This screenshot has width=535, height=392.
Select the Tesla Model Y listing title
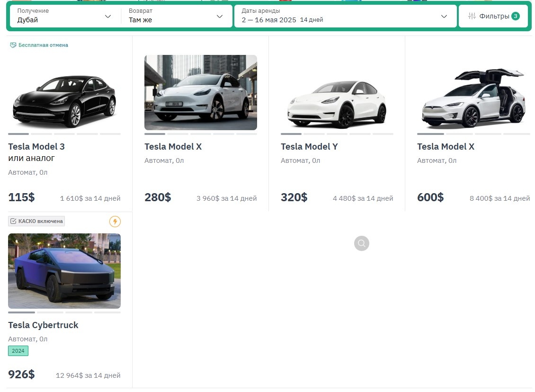pos(309,146)
